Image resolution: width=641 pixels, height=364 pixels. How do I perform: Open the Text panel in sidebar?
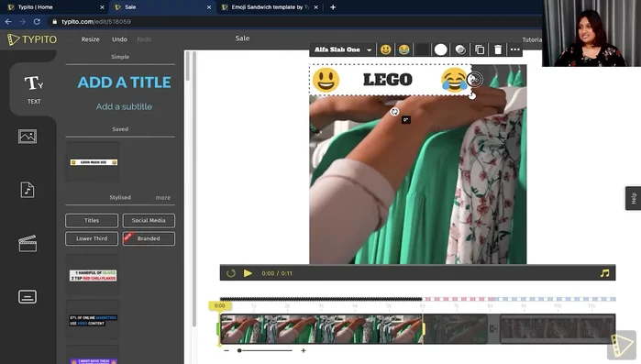click(34, 90)
